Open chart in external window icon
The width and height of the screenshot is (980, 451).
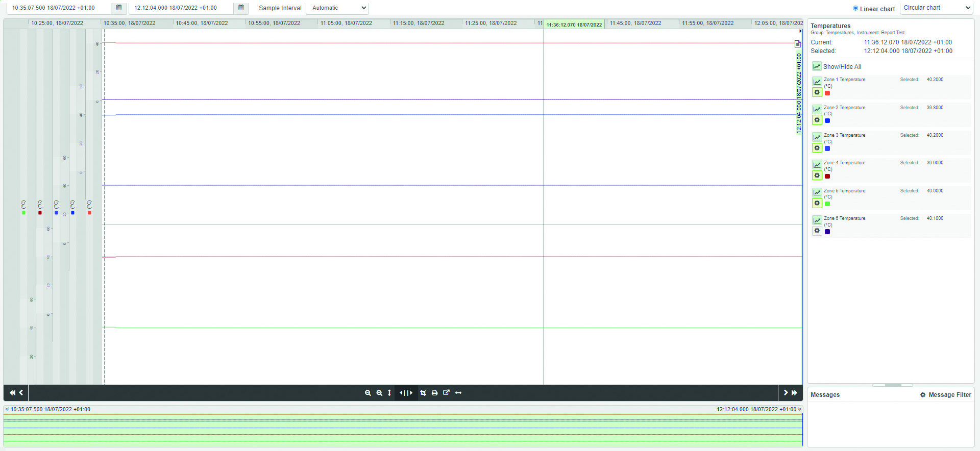pos(446,393)
